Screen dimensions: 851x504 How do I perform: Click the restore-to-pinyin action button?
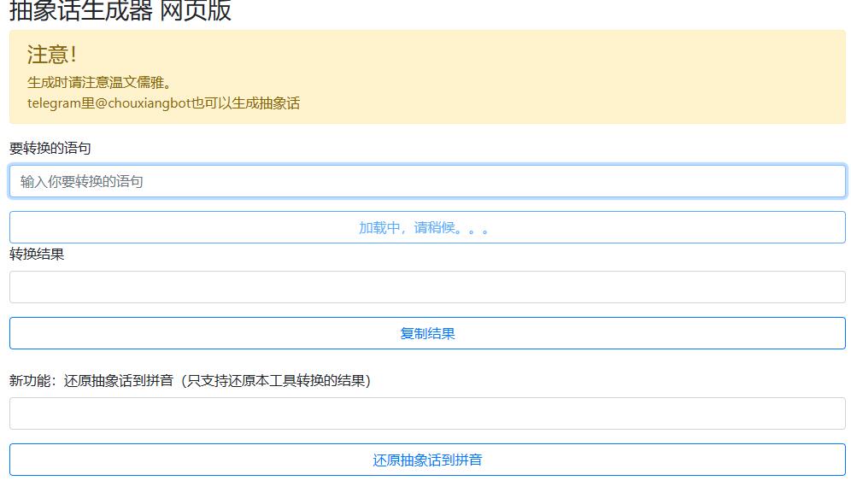(x=425, y=460)
